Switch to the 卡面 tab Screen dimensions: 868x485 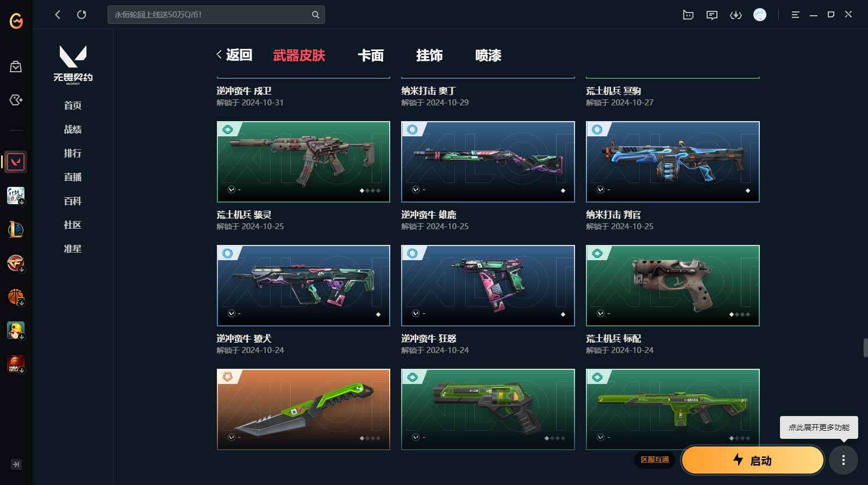pos(371,55)
